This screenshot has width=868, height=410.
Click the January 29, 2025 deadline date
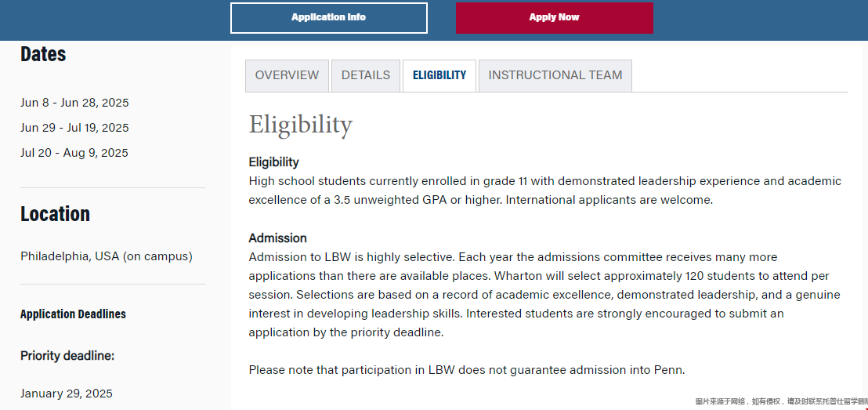(67, 394)
